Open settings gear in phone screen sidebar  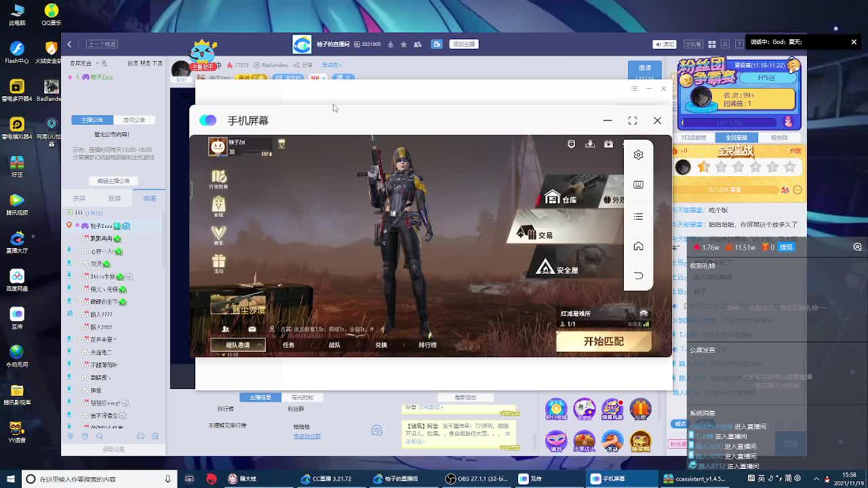[638, 155]
